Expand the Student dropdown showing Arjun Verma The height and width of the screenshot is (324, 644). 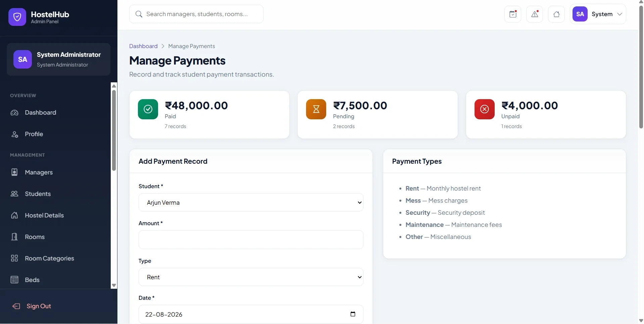(251, 202)
